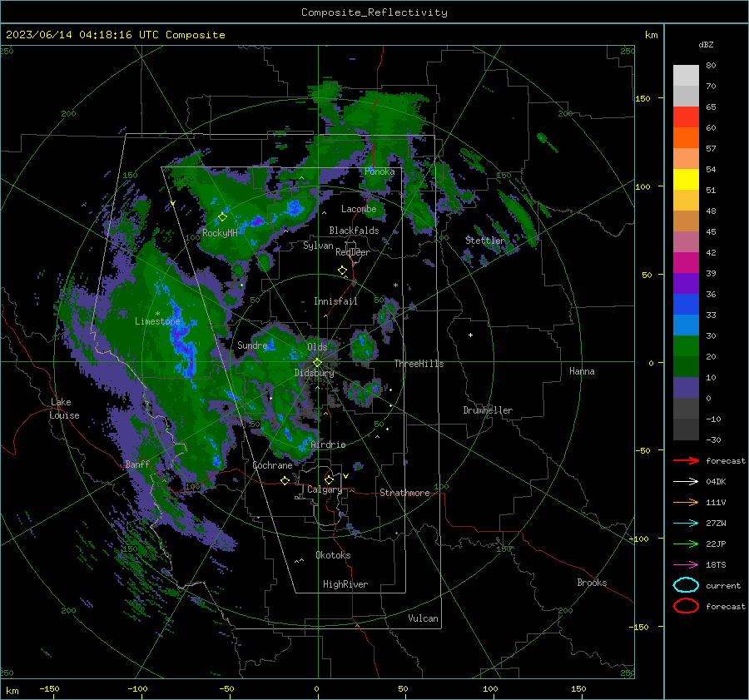749x700 pixels.
Task: Click the red forecast ellipse icon
Action: [x=686, y=606]
